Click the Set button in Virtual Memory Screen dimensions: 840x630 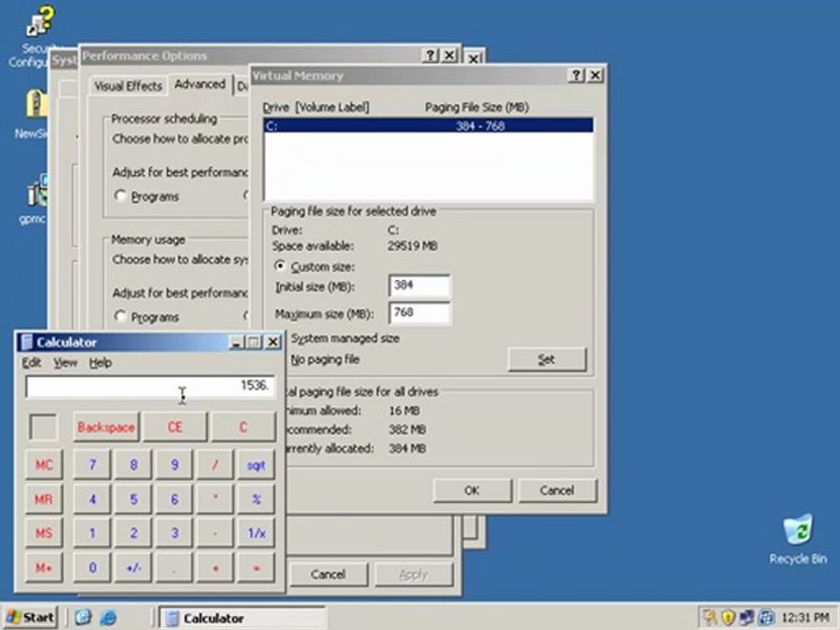(x=547, y=359)
